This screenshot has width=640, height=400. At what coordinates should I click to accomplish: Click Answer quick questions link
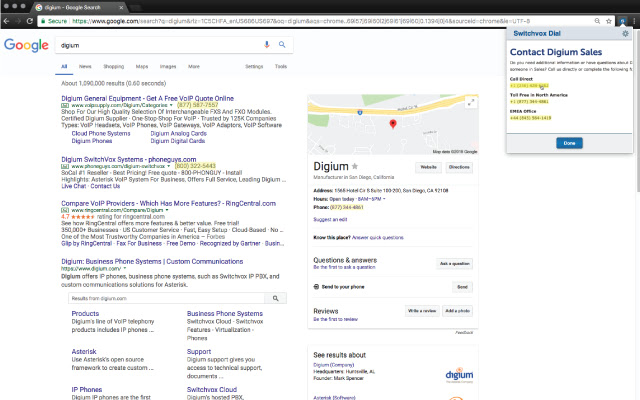[378, 238]
